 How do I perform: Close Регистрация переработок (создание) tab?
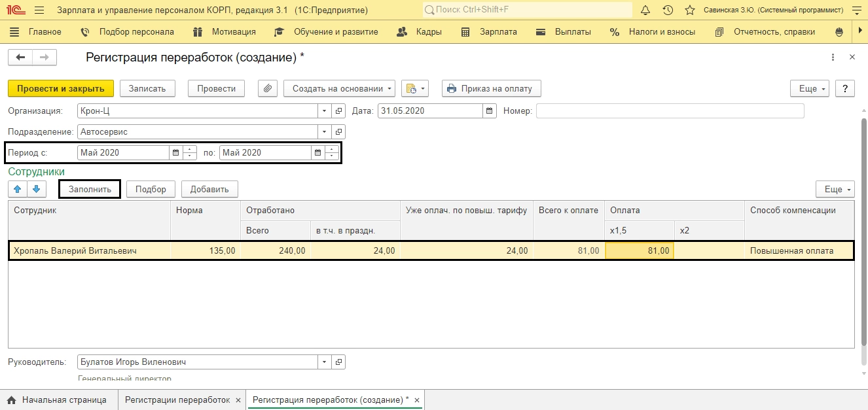click(x=417, y=400)
